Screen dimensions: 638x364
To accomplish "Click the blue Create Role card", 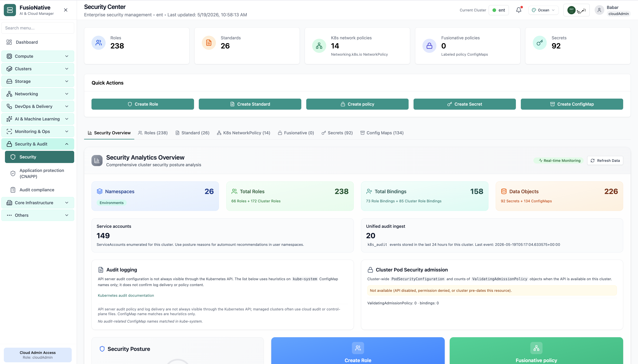I will (x=358, y=351).
